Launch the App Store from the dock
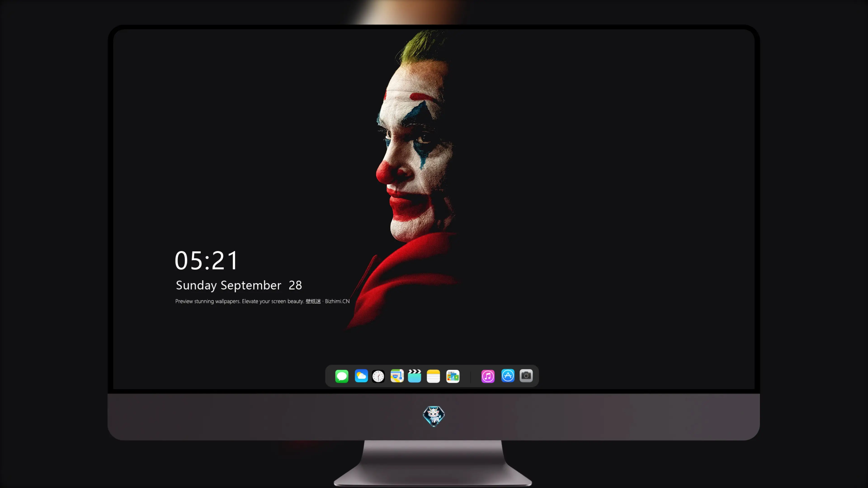 [508, 376]
